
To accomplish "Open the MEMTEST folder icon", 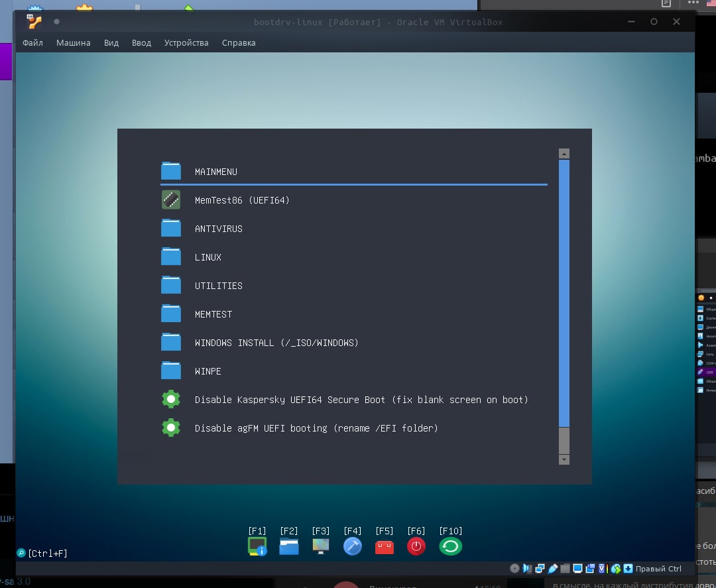I will (171, 314).
